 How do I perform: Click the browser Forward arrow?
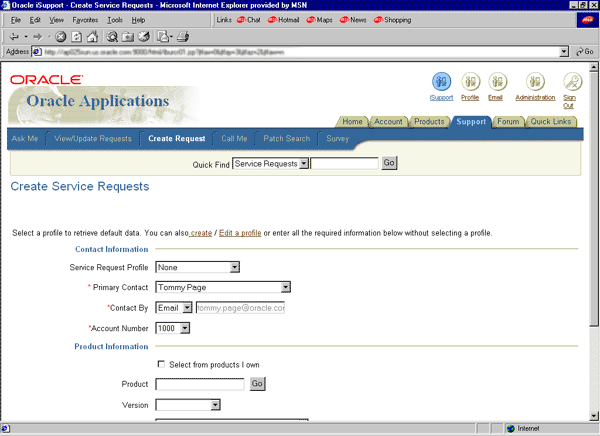38,37
